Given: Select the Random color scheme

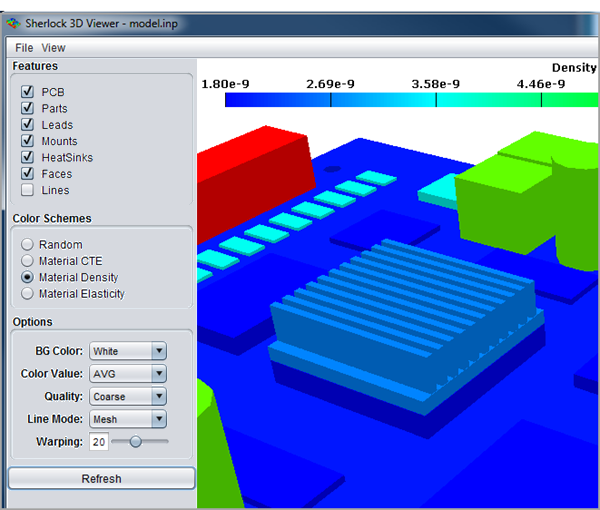Looking at the screenshot, I should pyautogui.click(x=27, y=244).
